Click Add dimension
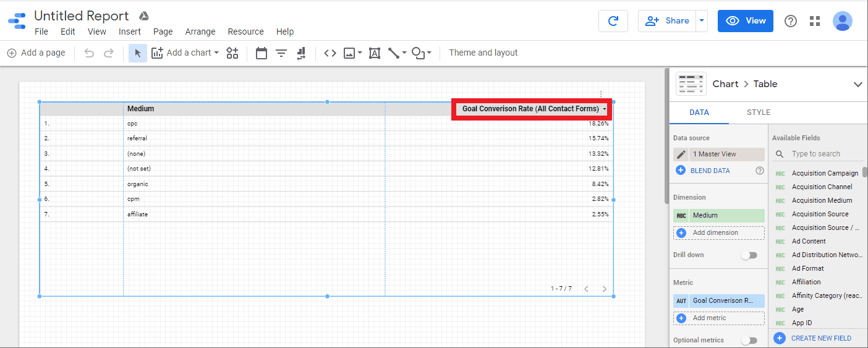This screenshot has height=348, width=868. pos(719,233)
